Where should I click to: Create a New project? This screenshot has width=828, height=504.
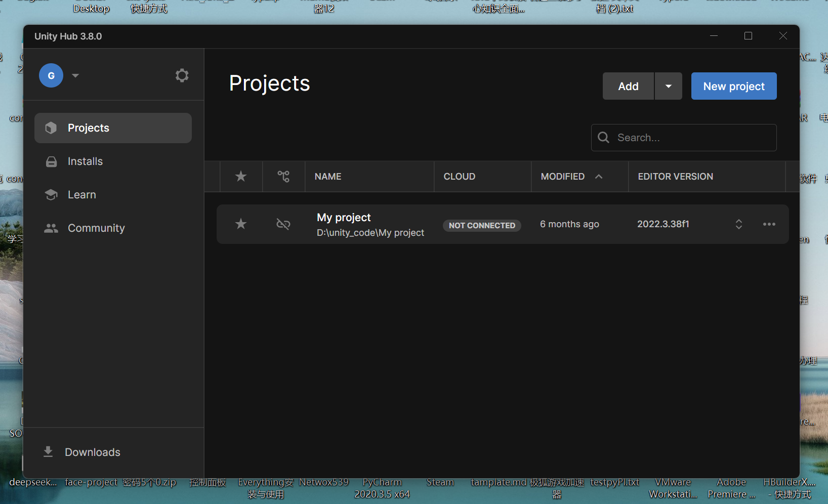pyautogui.click(x=734, y=86)
